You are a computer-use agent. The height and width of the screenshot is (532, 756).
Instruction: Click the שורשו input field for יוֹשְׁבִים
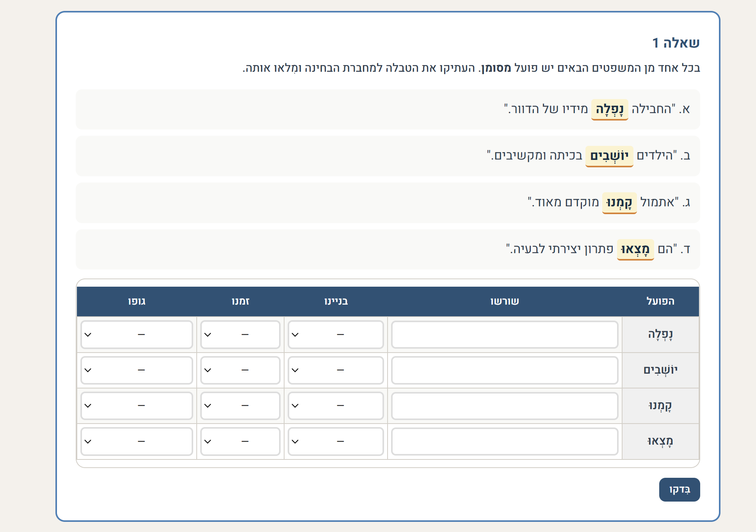pos(505,370)
